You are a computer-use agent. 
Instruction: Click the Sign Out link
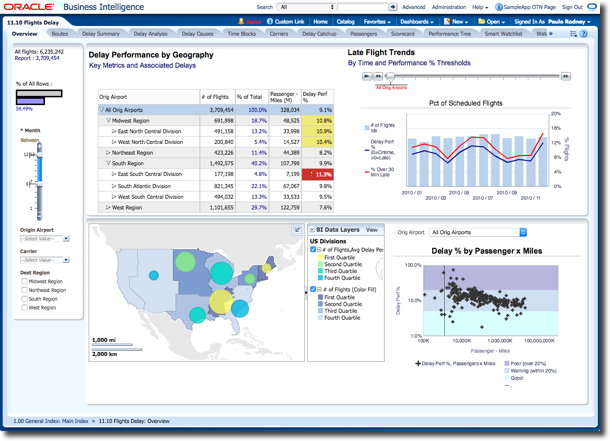572,7
